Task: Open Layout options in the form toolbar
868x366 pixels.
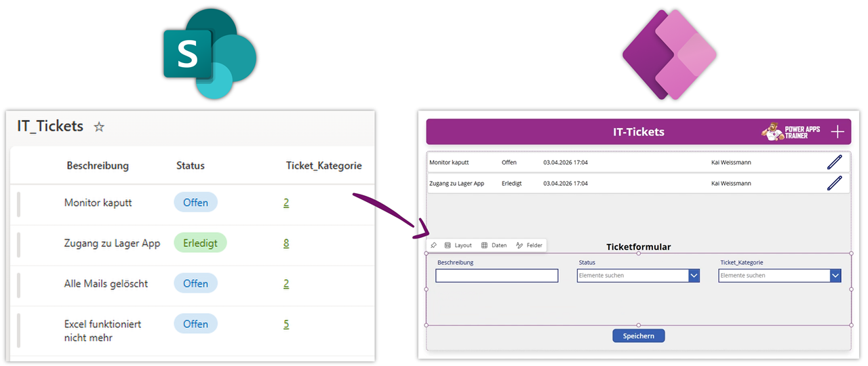Action: [458, 245]
